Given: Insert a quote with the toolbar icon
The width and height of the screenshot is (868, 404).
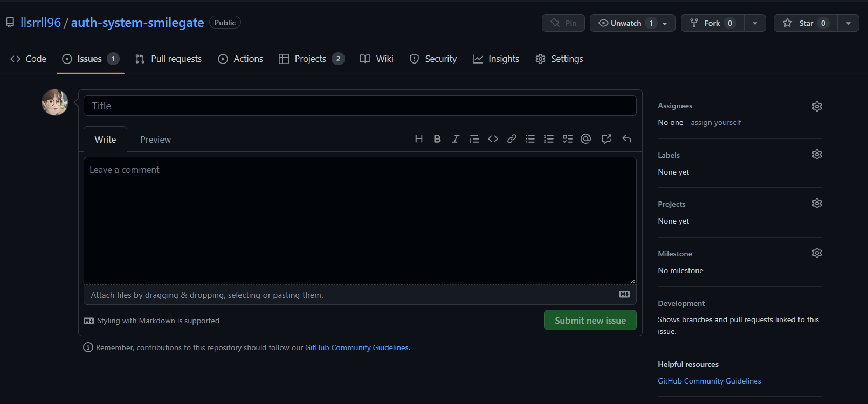Looking at the screenshot, I should tap(474, 139).
